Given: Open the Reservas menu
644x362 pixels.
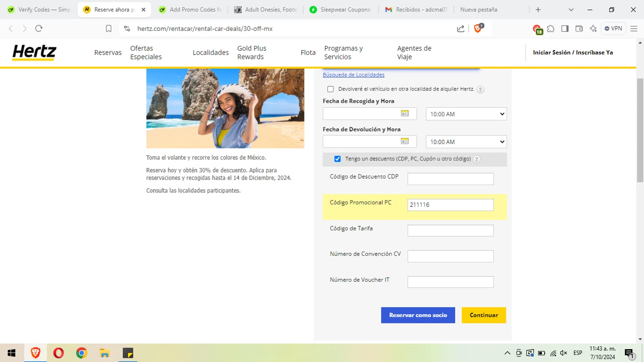Looking at the screenshot, I should pyautogui.click(x=108, y=52).
